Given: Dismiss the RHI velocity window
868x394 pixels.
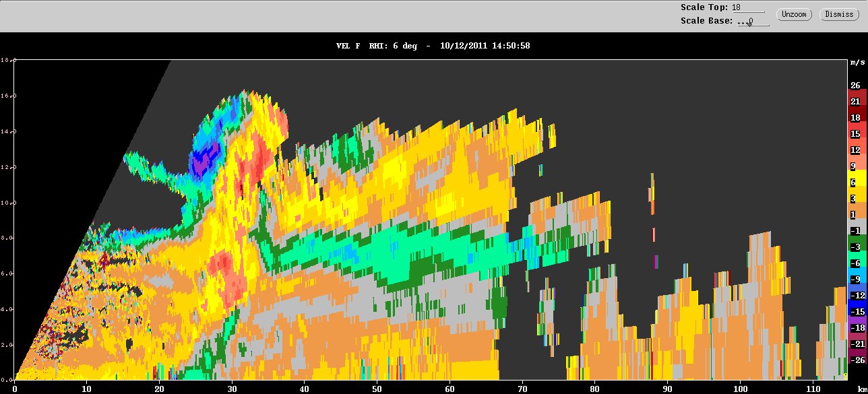Looking at the screenshot, I should coord(839,14).
